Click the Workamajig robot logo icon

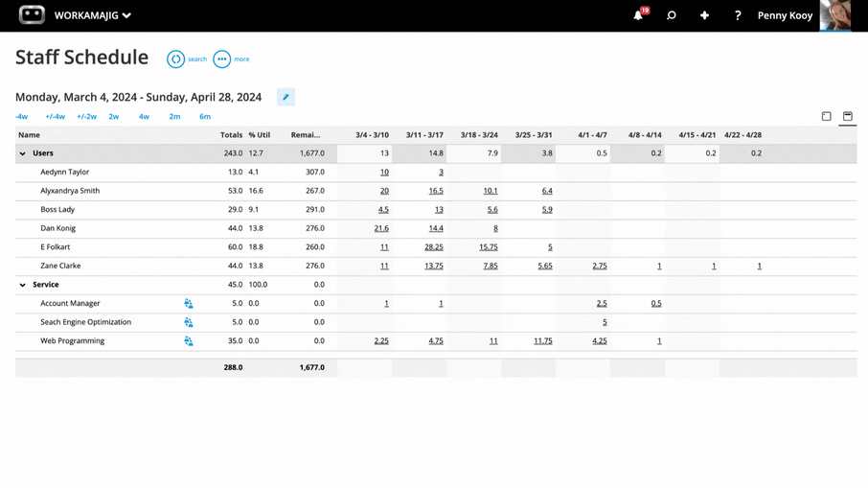click(32, 15)
